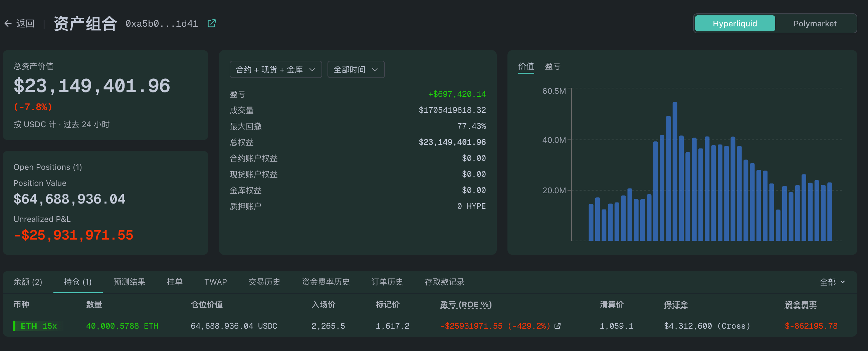Viewport: 868px width, 351px height.
Task: Click the 20.0M axis label
Action: click(554, 190)
